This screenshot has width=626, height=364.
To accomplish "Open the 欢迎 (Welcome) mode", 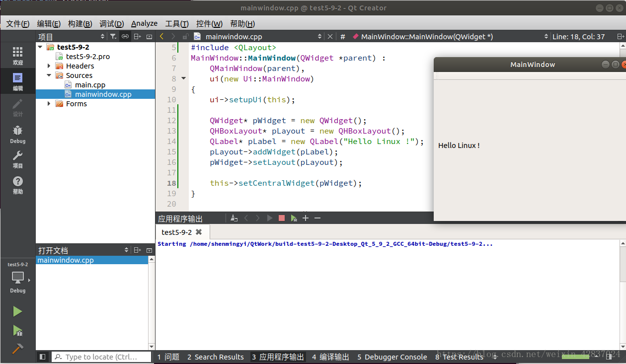I will 18,56.
